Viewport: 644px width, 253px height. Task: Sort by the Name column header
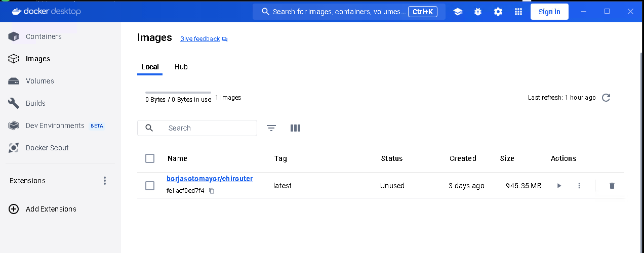[177, 158]
